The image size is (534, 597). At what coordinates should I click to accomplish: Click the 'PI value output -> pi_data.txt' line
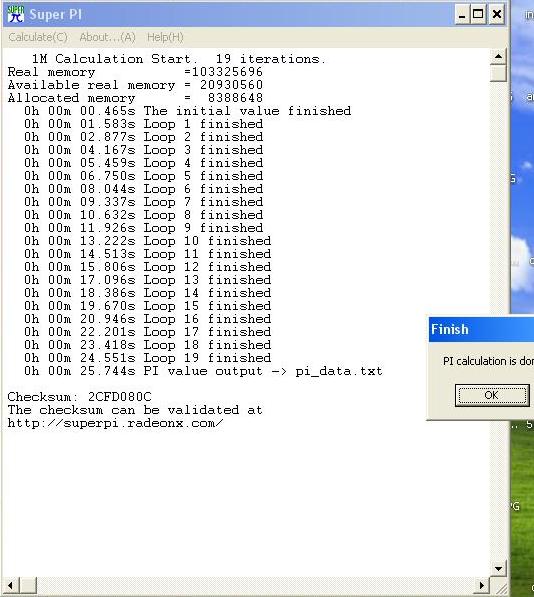(203, 371)
